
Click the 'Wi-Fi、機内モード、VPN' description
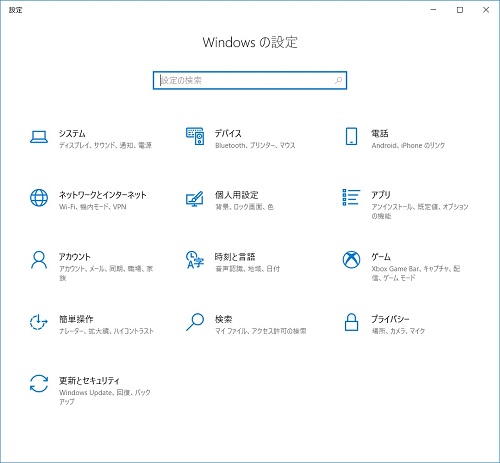93,207
